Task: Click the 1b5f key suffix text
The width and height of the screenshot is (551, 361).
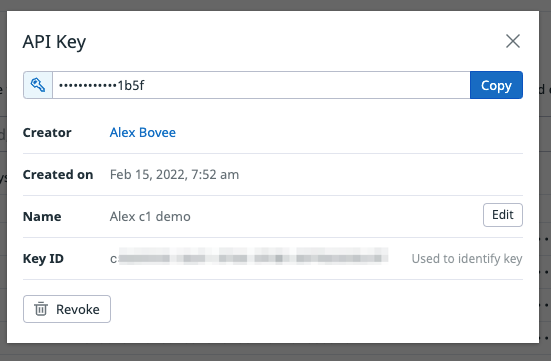Action: 131,85
